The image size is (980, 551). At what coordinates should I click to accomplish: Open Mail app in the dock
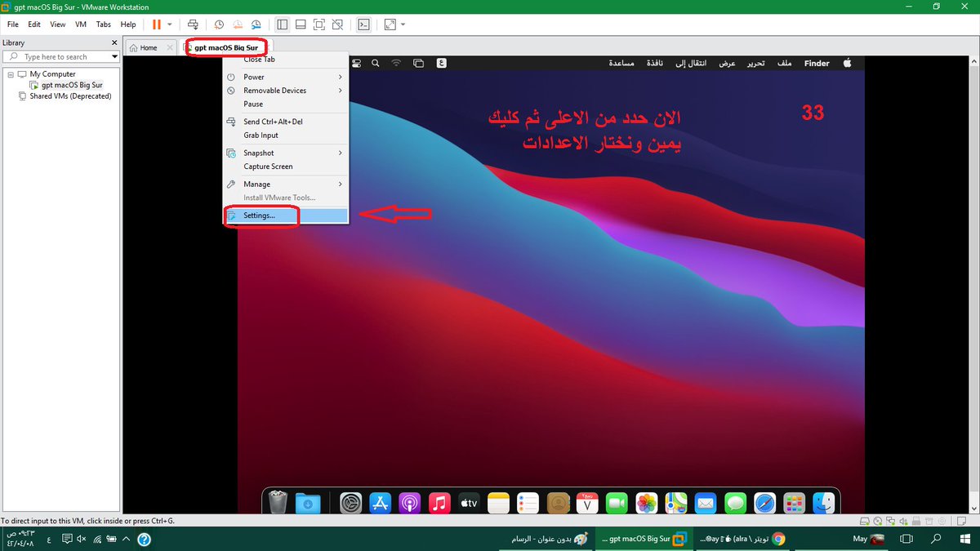pyautogui.click(x=706, y=503)
